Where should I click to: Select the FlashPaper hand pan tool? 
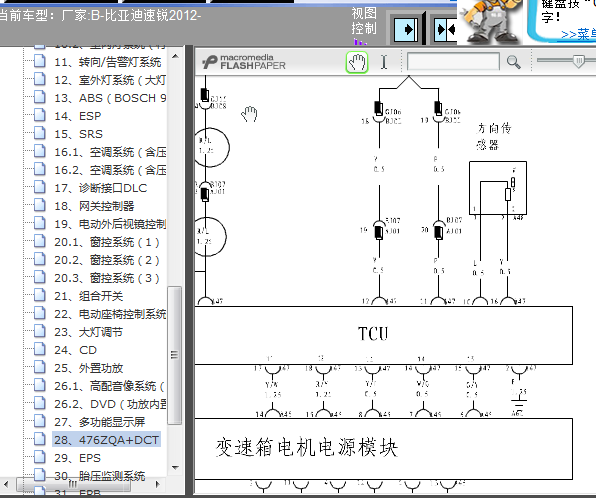357,62
